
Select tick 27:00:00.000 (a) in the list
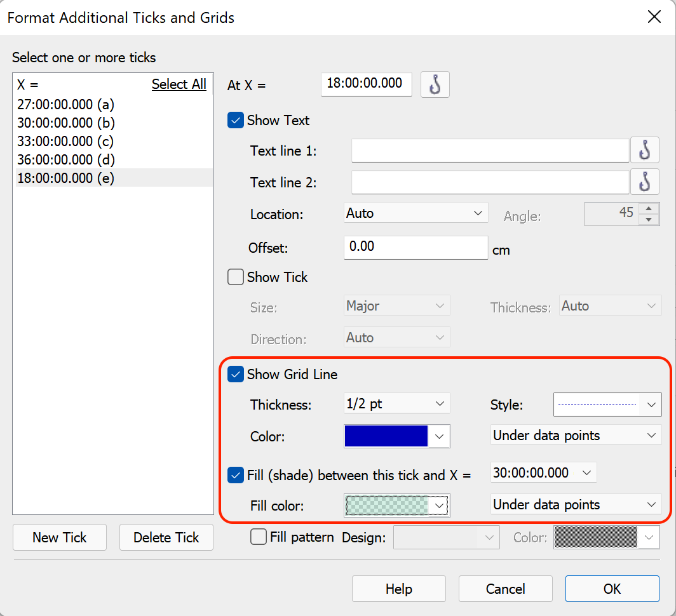pos(66,104)
